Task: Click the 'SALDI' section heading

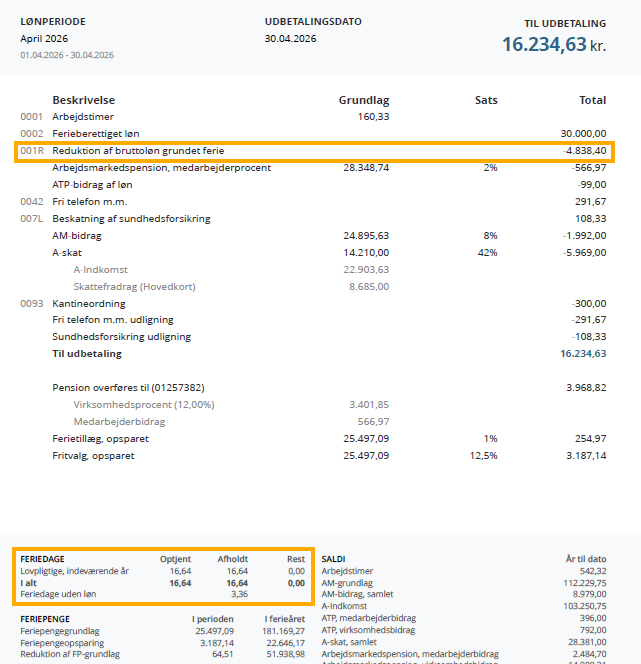Action: click(333, 560)
